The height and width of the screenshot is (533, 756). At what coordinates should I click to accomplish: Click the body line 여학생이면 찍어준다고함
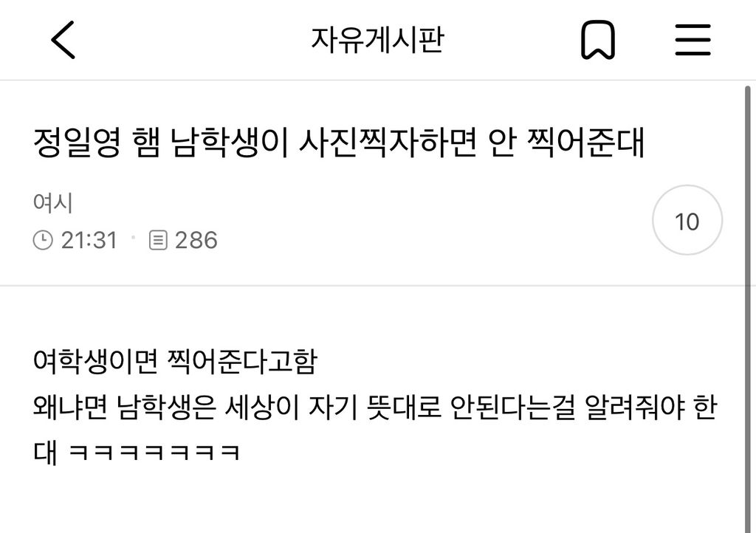[176, 362]
